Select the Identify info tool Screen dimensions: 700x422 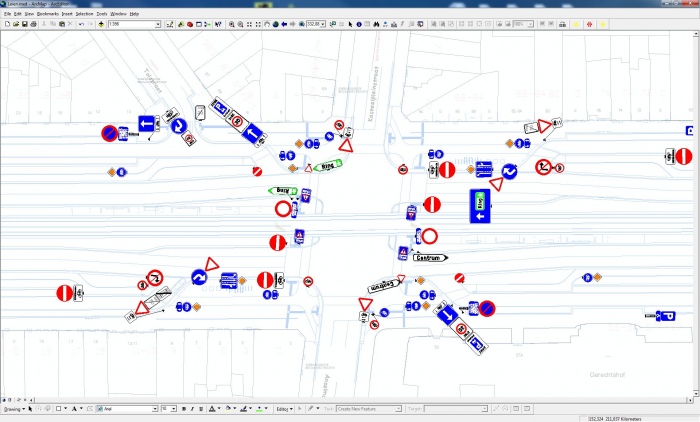coord(360,24)
